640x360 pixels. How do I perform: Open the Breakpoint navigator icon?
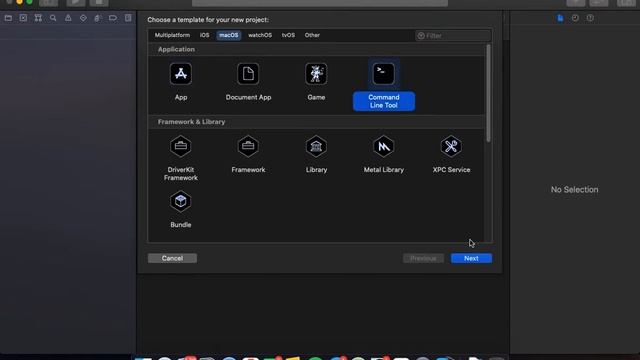click(x=113, y=18)
